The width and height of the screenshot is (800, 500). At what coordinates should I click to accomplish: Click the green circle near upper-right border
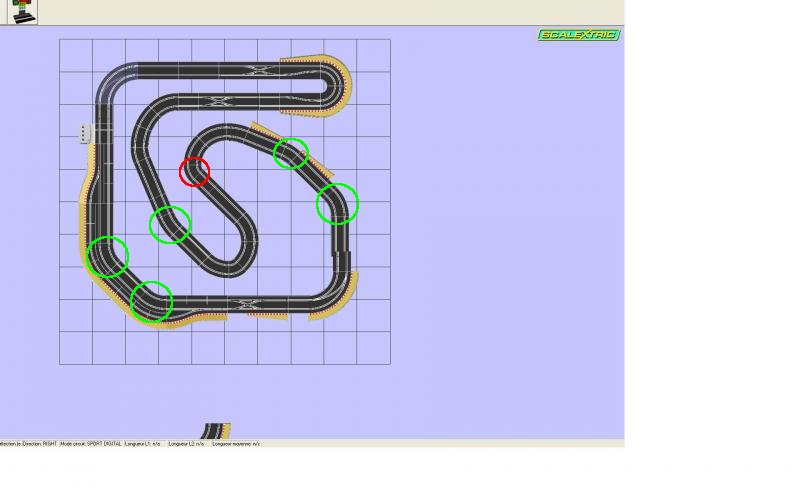[x=291, y=153]
